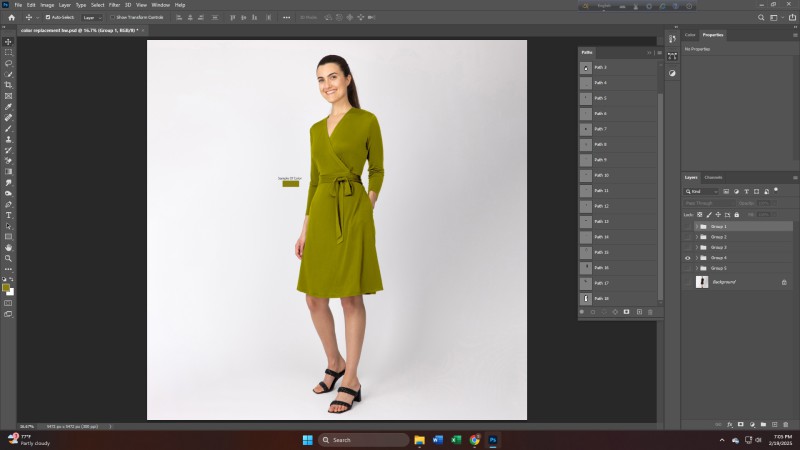Screen dimensions: 800x450
Task: Open the layer filter Kind dropdown
Action: click(x=701, y=191)
